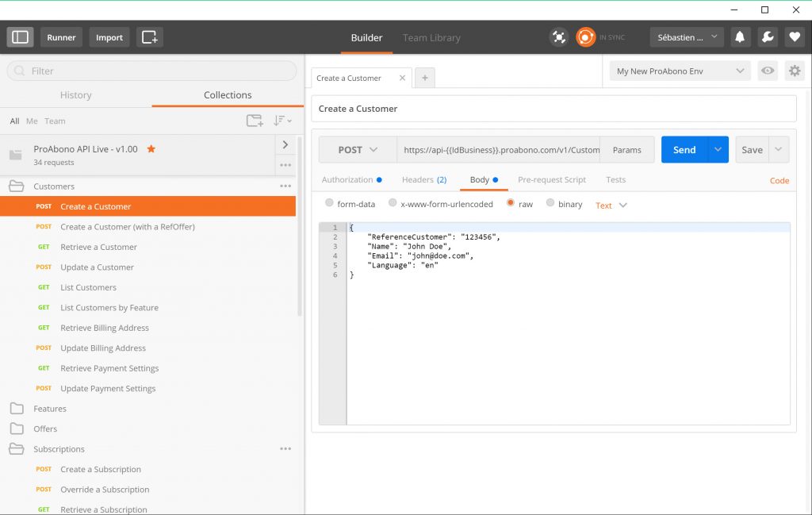Open environment quick look eye icon
Image resolution: width=812 pixels, height=515 pixels.
tap(768, 71)
